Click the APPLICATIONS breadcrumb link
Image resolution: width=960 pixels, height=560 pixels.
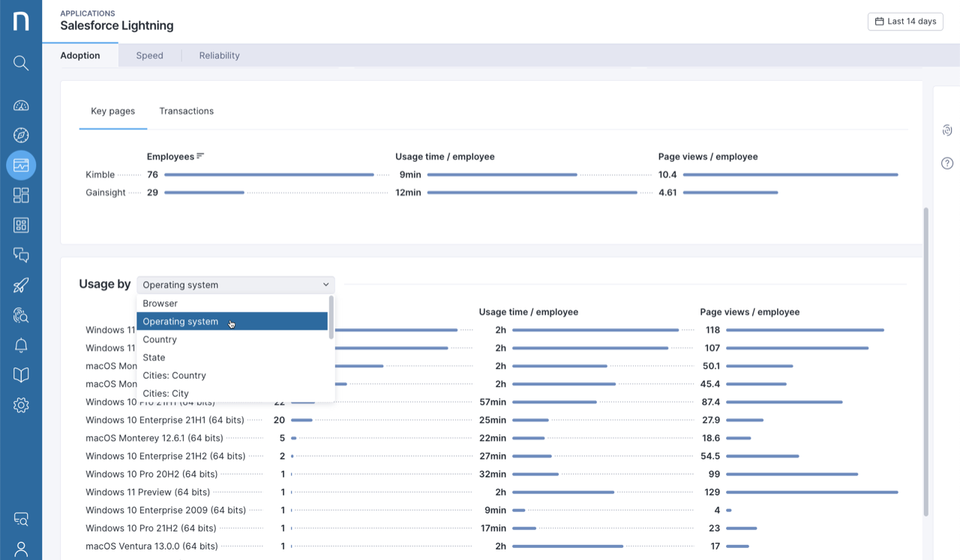tap(88, 13)
